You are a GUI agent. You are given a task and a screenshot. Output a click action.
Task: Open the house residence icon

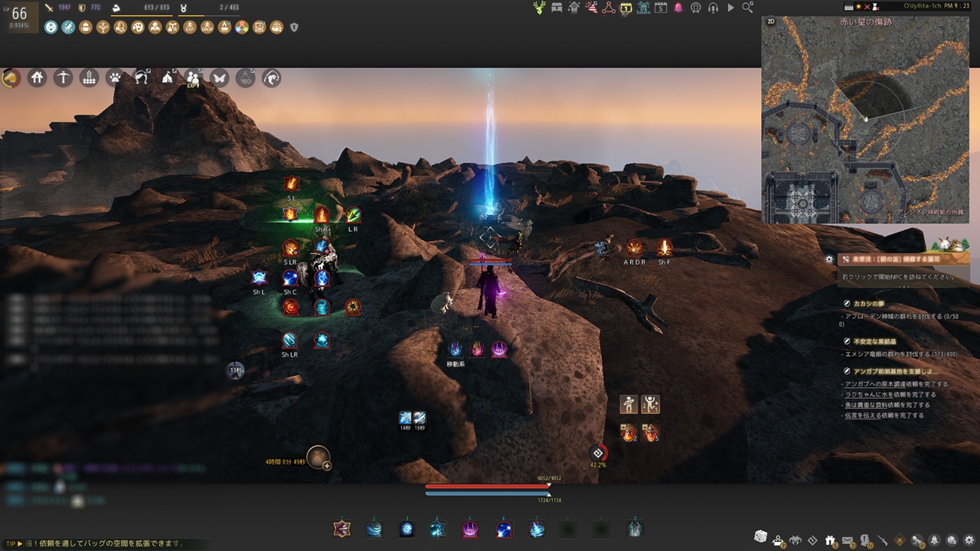(37, 77)
